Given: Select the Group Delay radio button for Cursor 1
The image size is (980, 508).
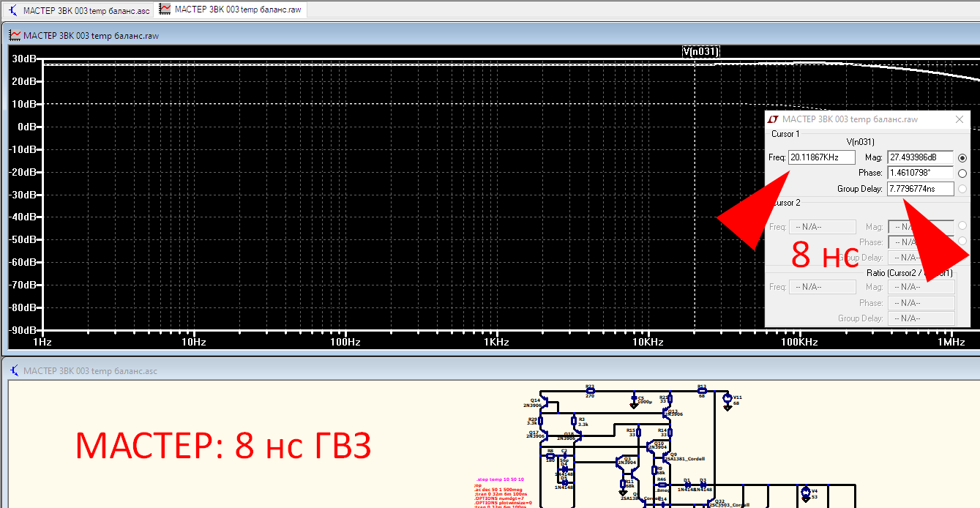Looking at the screenshot, I should click(x=962, y=189).
